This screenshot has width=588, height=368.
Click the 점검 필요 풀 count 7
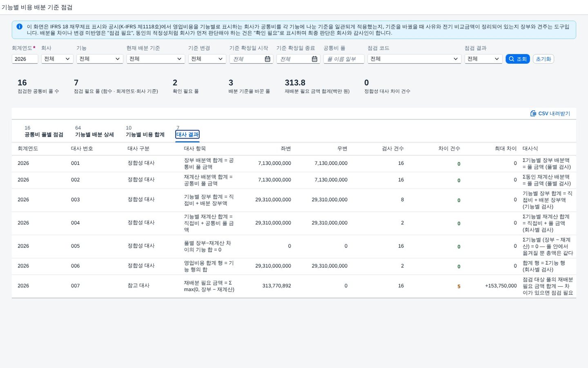point(76,83)
